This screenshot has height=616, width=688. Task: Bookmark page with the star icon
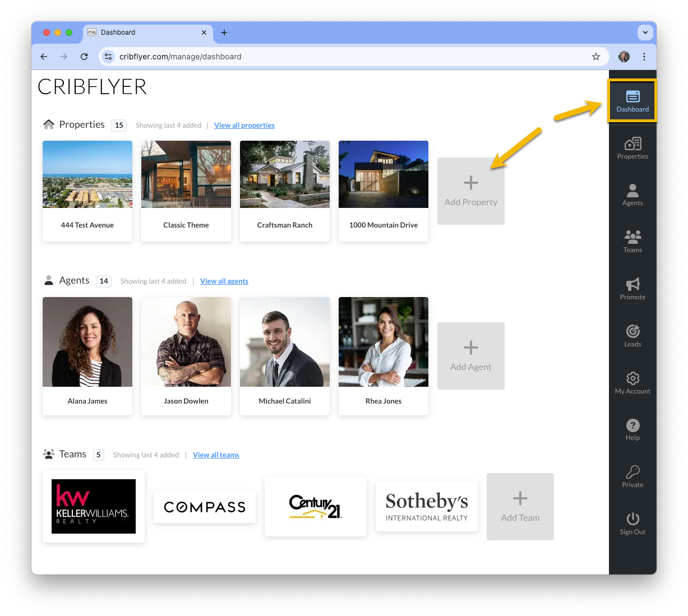click(x=596, y=57)
